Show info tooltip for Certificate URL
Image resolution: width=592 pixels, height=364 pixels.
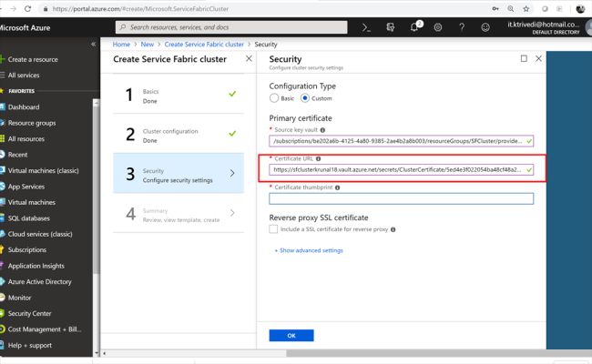click(318, 159)
